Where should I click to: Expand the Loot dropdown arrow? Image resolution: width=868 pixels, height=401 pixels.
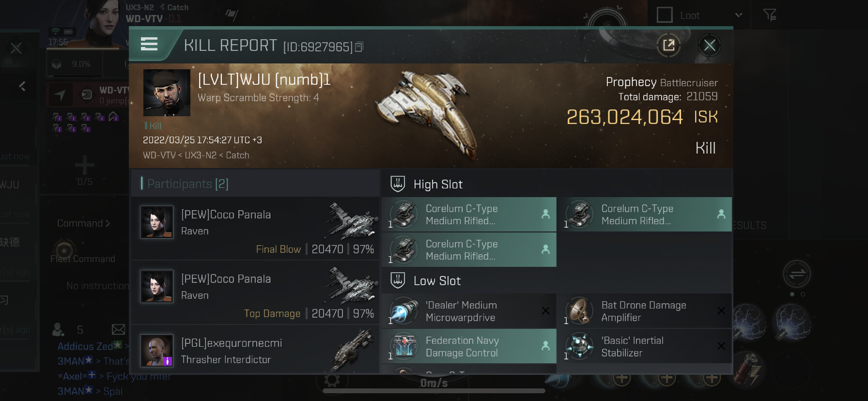[739, 15]
